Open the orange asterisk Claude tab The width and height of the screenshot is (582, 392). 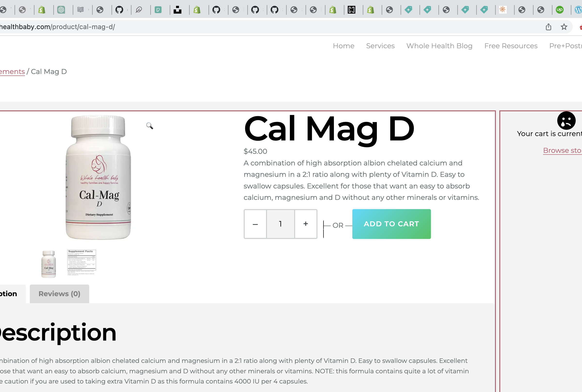(503, 10)
